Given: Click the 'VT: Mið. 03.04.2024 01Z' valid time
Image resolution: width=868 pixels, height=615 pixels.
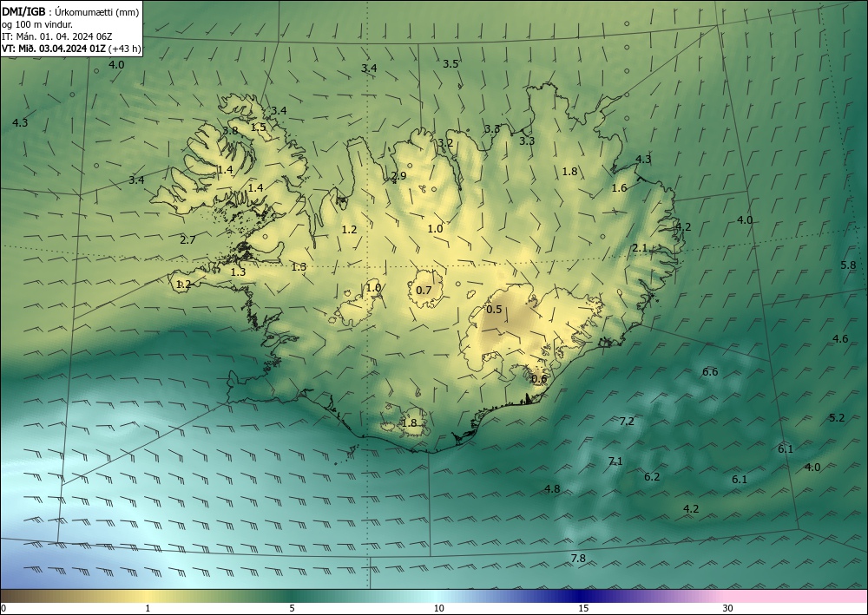Looking at the screenshot, I should [54, 49].
